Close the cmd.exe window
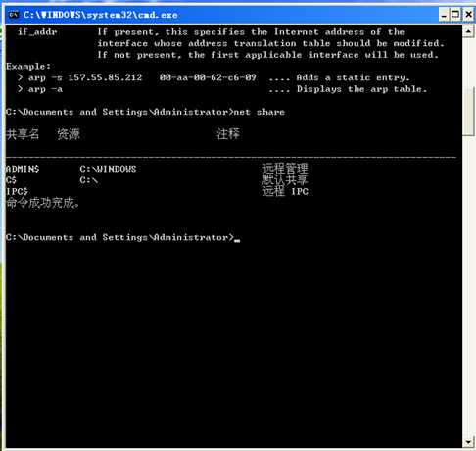Viewport: 476px width, 451px height. point(468,15)
